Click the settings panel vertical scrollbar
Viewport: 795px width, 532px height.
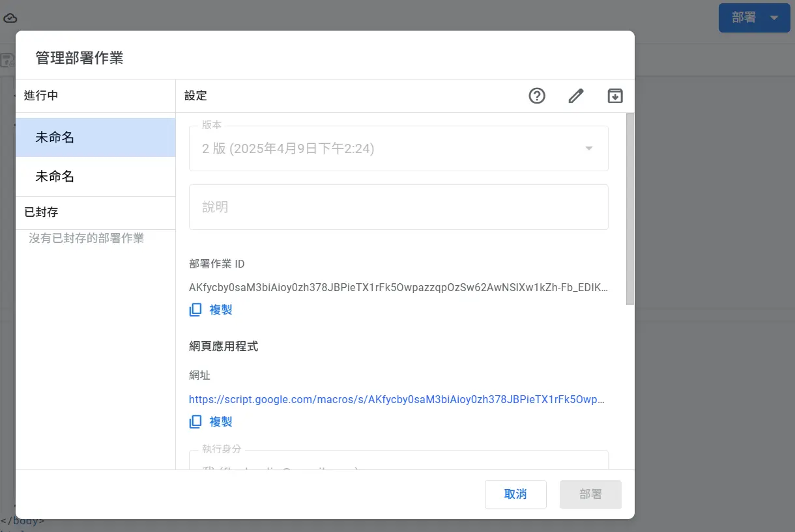(x=629, y=208)
